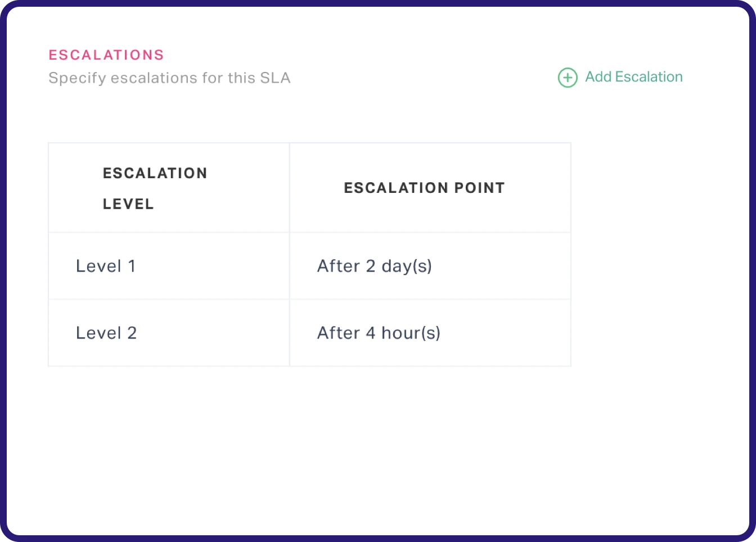The height and width of the screenshot is (542, 756).
Task: Click the word POINT in the column header
Action: pyautogui.click(x=479, y=188)
